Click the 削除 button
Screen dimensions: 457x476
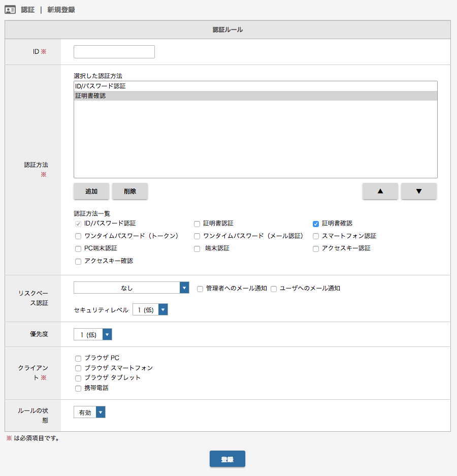pyautogui.click(x=130, y=191)
